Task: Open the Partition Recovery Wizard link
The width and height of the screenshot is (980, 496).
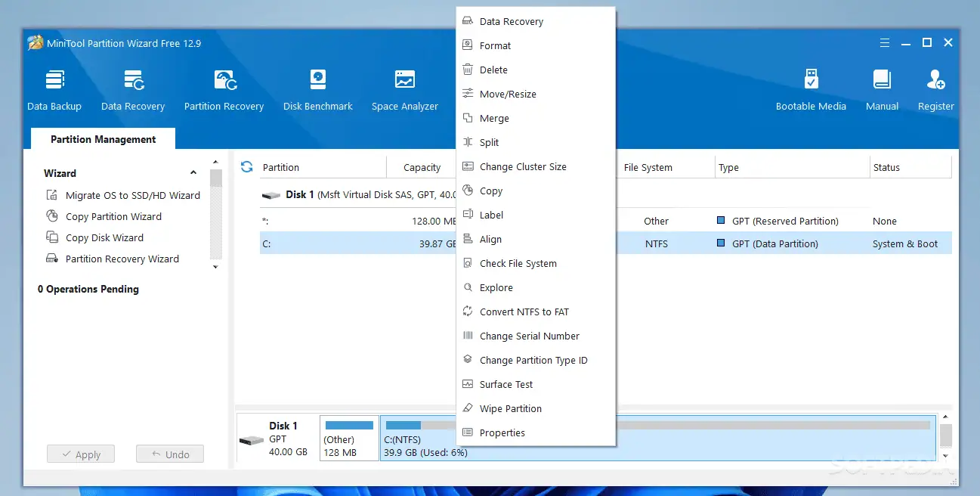Action: [x=122, y=259]
